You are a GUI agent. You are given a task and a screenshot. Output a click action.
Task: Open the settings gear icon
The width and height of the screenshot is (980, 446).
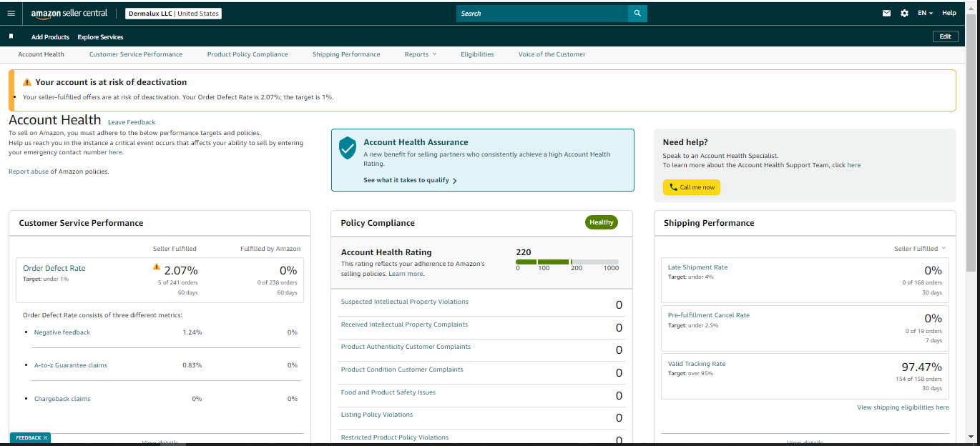coord(905,14)
